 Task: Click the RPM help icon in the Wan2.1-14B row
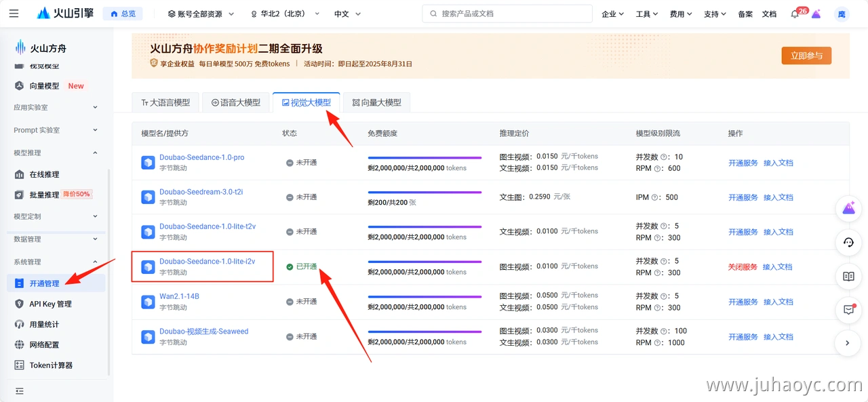pos(658,308)
